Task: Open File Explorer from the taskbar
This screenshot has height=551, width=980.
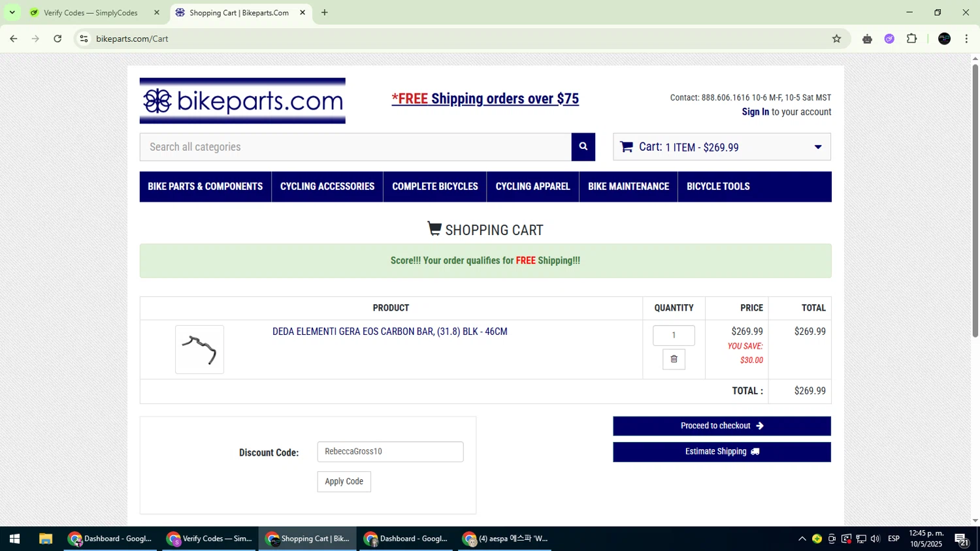Action: point(45,539)
